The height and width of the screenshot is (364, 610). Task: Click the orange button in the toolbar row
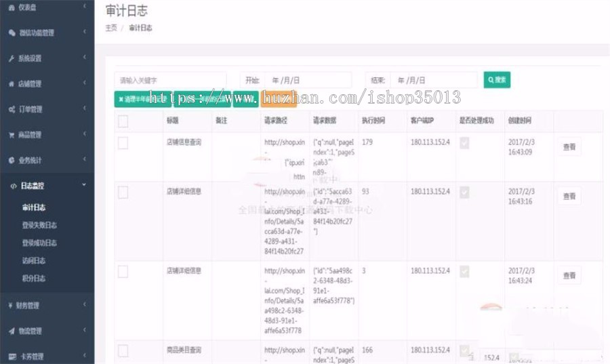tap(279, 99)
